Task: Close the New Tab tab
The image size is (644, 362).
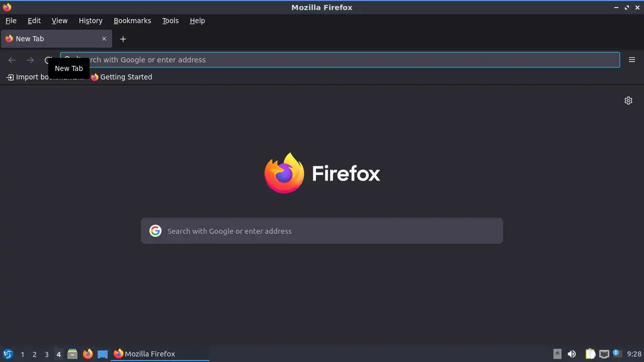Action: [104, 39]
